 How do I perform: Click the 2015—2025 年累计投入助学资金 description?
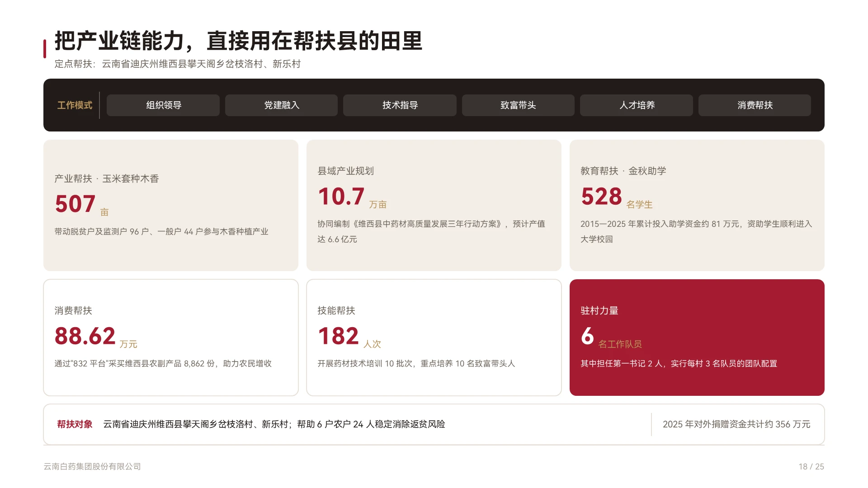(x=696, y=231)
